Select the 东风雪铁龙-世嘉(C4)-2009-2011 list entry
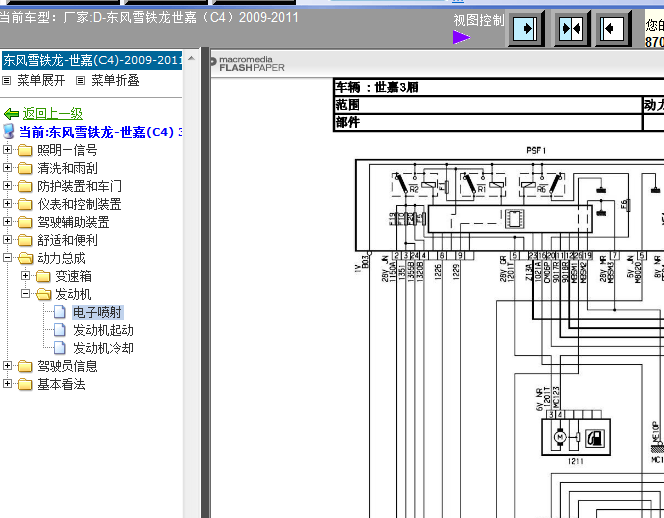Screen dimensions: 664x518 click(92, 60)
